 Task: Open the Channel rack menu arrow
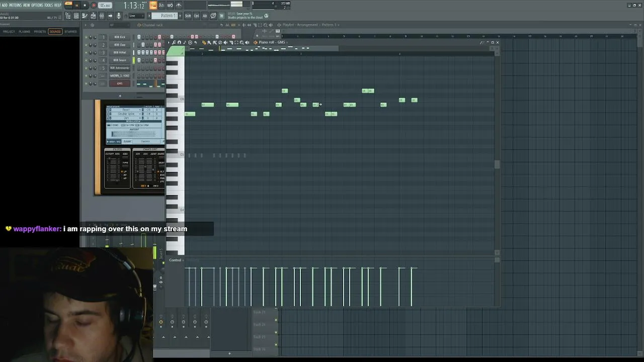coord(86,25)
